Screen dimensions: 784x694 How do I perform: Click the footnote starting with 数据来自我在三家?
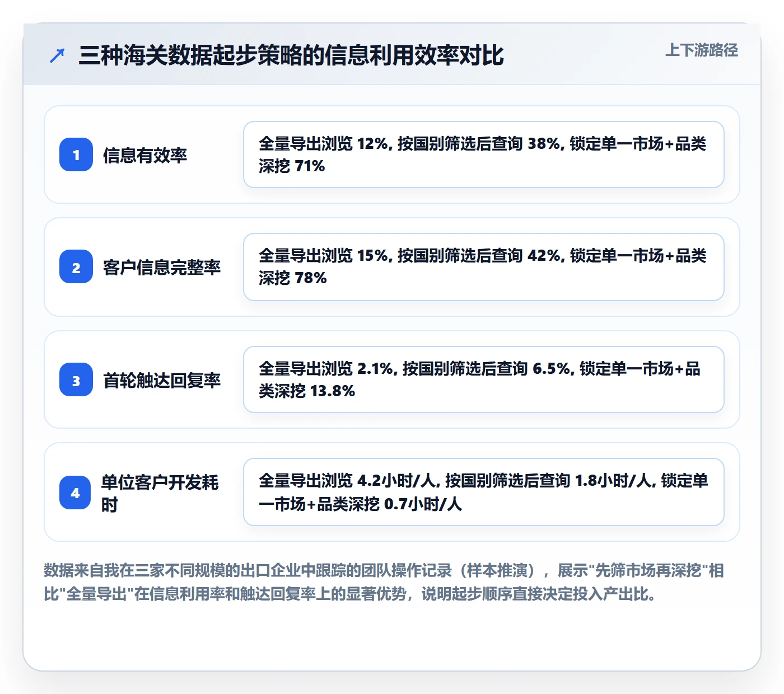coord(384,582)
